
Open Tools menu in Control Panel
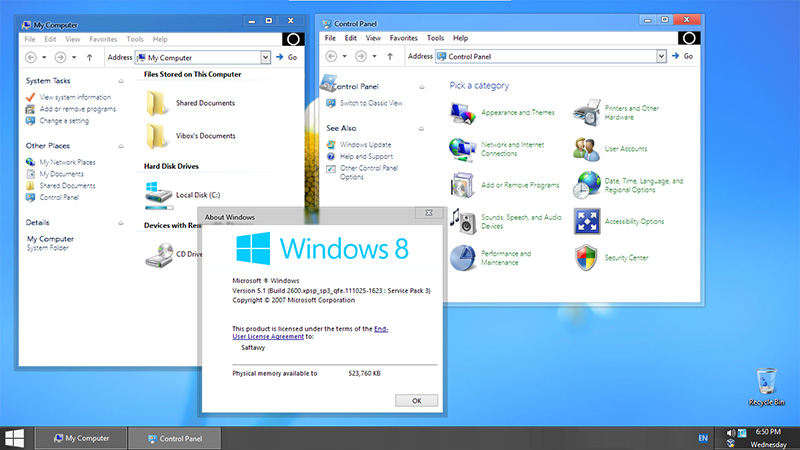click(x=435, y=38)
